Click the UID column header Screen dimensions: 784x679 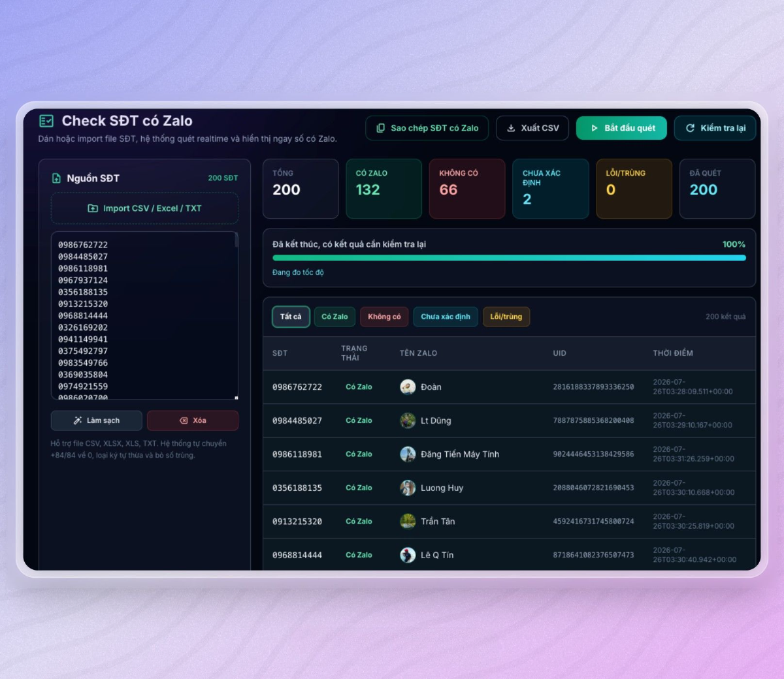point(559,353)
